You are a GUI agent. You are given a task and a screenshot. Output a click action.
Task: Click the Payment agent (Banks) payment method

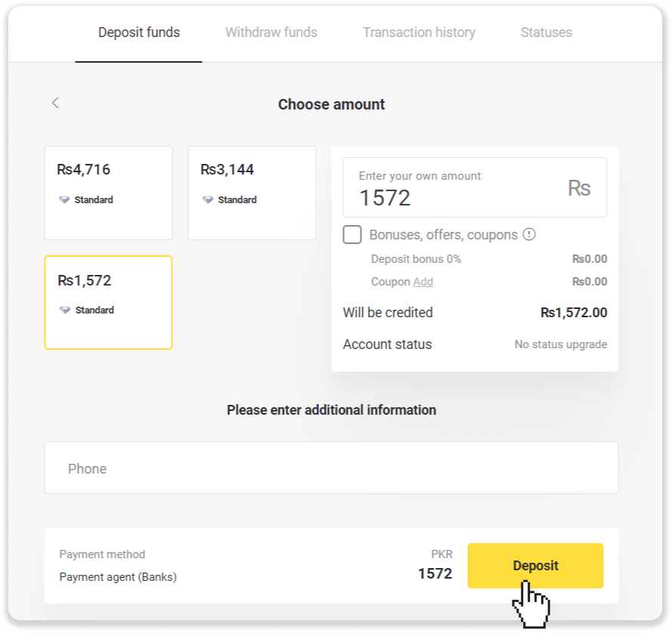118,577
